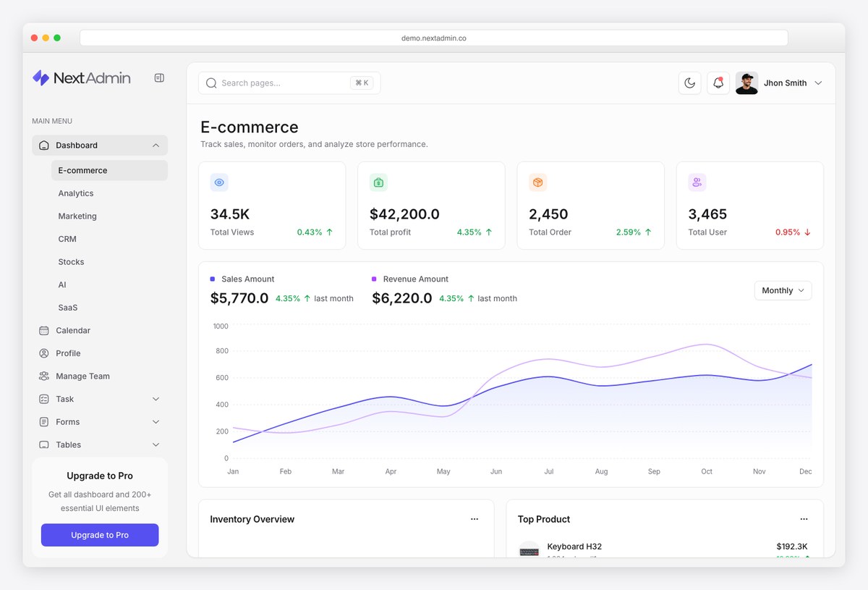Click the 0.95% down arrow on Total User
The image size is (868, 590).
tap(807, 232)
